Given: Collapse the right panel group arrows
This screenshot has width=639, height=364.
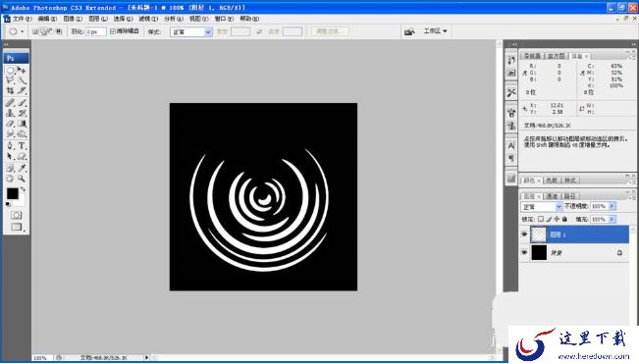Looking at the screenshot, I should pos(634,44).
